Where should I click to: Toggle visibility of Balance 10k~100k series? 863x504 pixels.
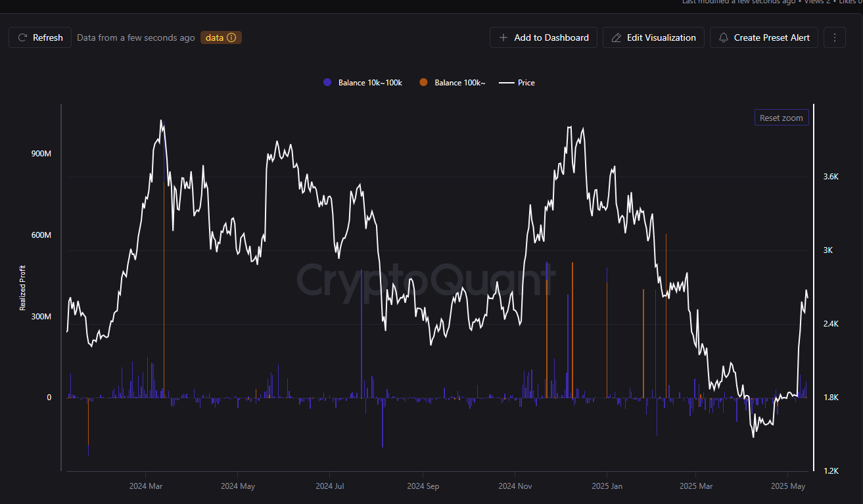point(362,82)
